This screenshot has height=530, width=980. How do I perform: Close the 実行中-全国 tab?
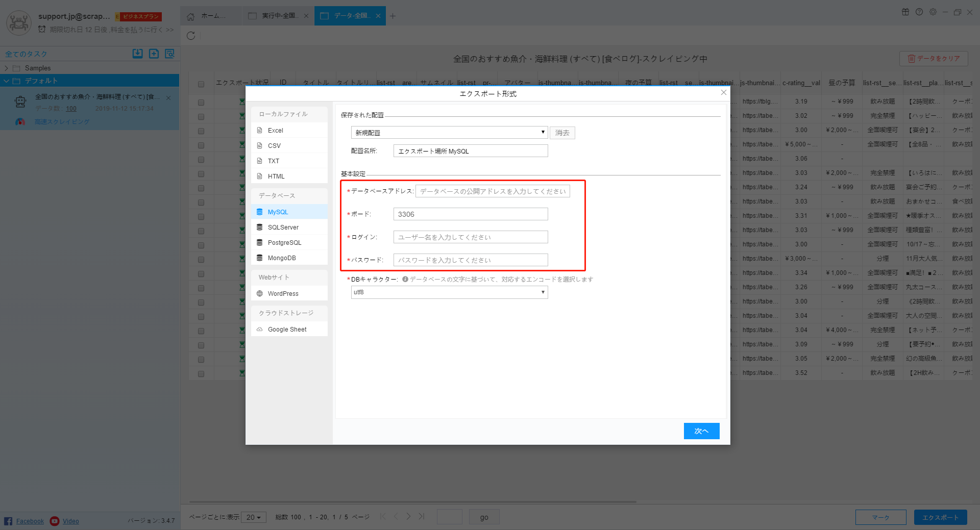pyautogui.click(x=306, y=16)
